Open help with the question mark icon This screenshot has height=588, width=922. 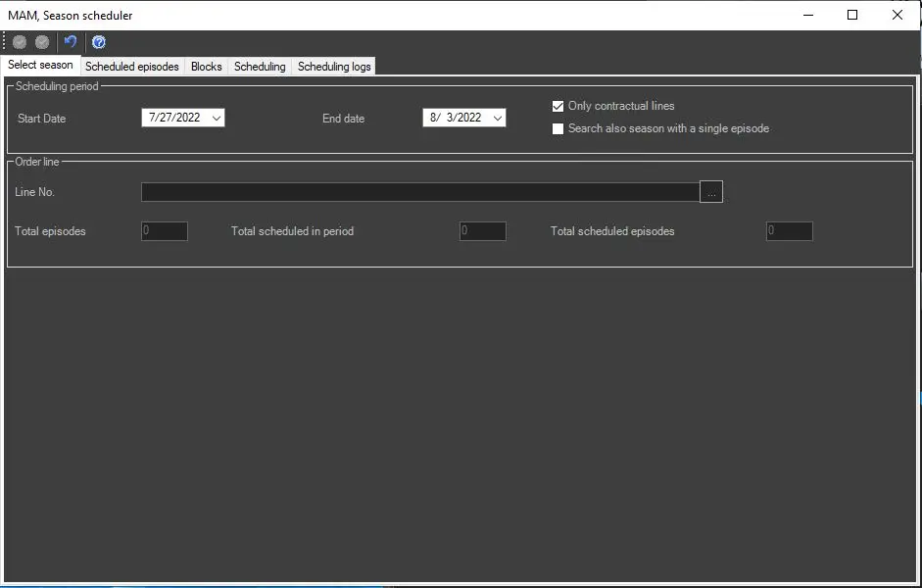[x=99, y=42]
